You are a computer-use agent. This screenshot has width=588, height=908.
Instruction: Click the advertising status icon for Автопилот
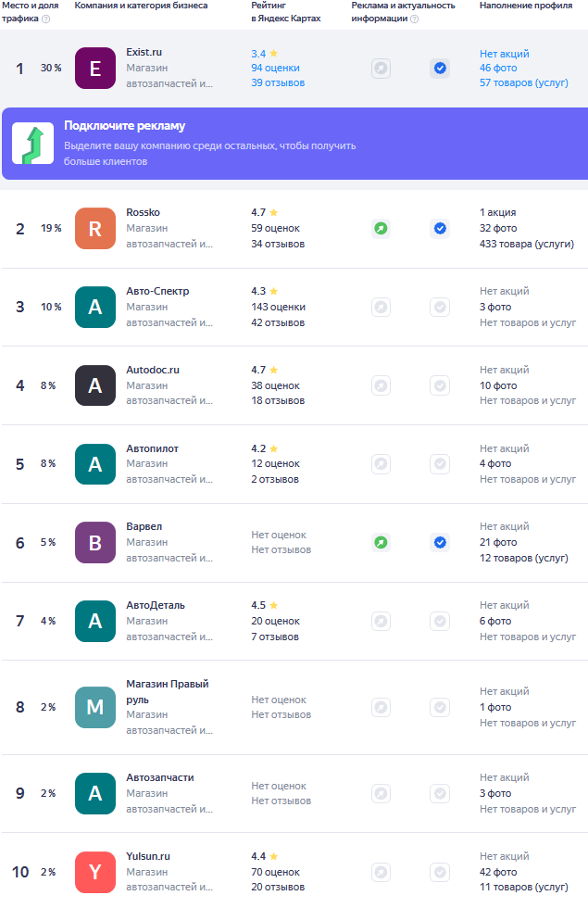tap(381, 464)
